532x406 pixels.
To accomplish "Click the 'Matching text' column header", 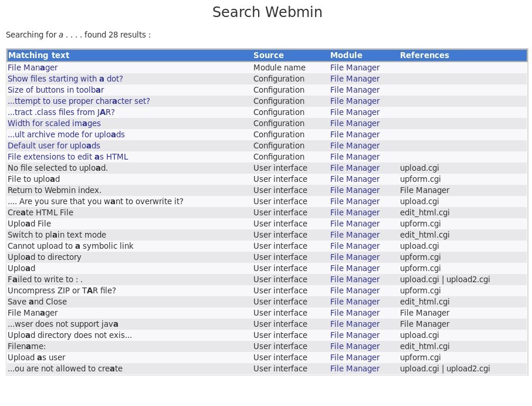I will (x=39, y=55).
